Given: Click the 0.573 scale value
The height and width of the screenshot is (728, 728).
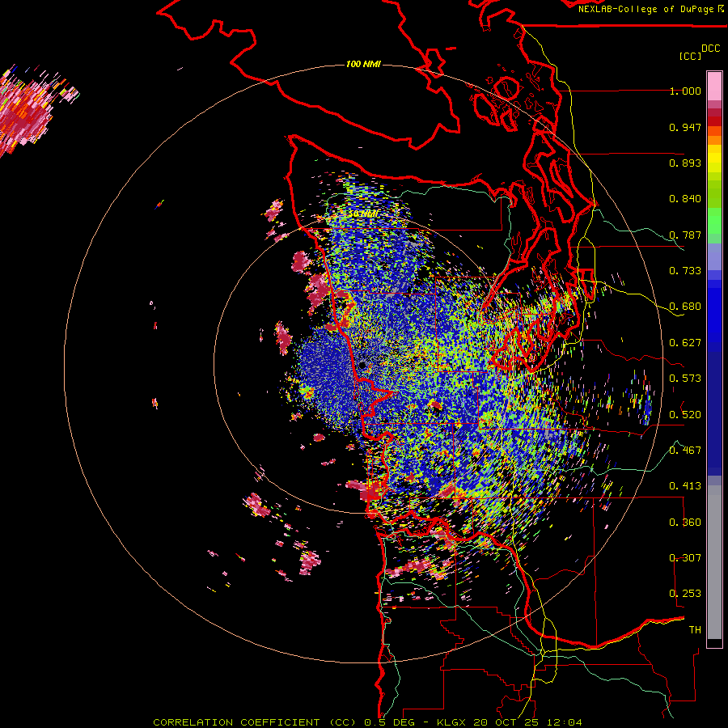Looking at the screenshot, I should tap(685, 379).
